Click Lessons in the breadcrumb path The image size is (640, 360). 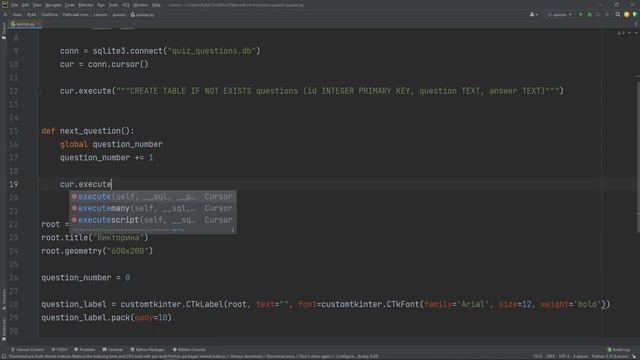coord(100,15)
